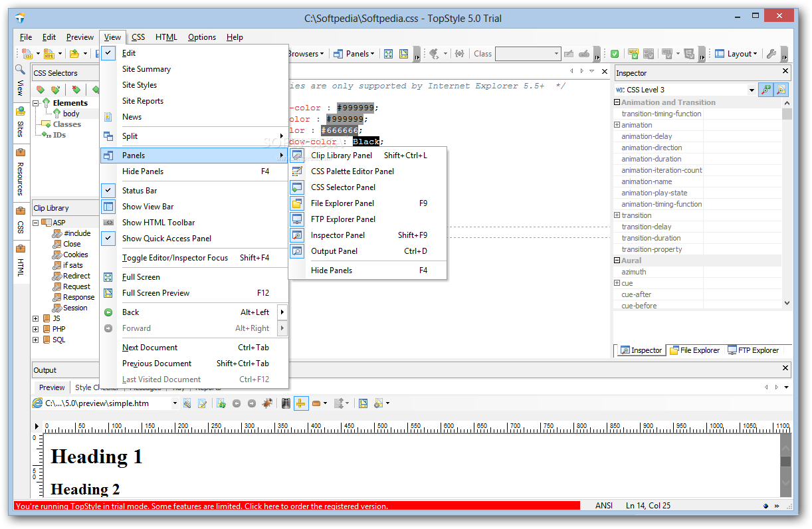Click the green checkmark validation icon
The height and width of the screenshot is (529, 812).
[x=615, y=54]
